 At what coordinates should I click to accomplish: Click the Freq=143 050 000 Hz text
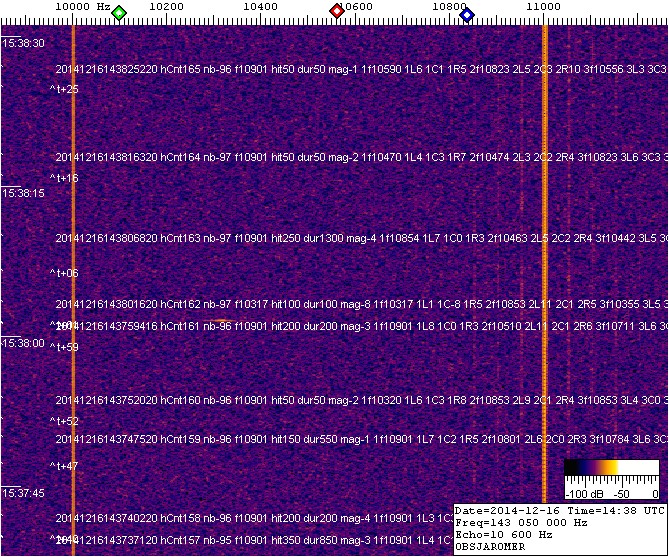point(519,522)
